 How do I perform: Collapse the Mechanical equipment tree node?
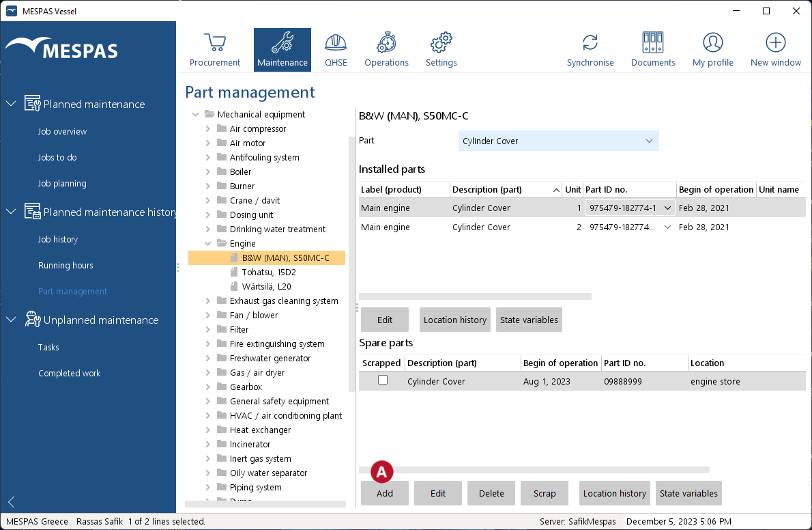[195, 114]
